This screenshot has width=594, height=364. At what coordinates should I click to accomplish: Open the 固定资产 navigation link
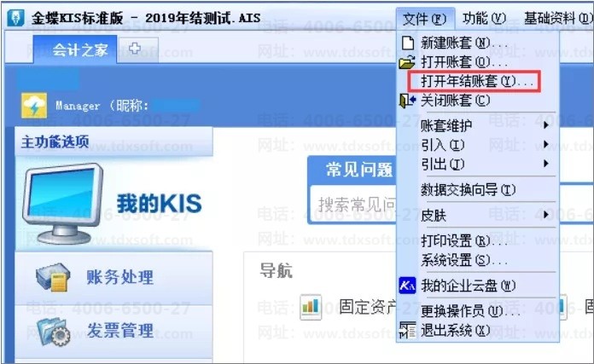(367, 307)
